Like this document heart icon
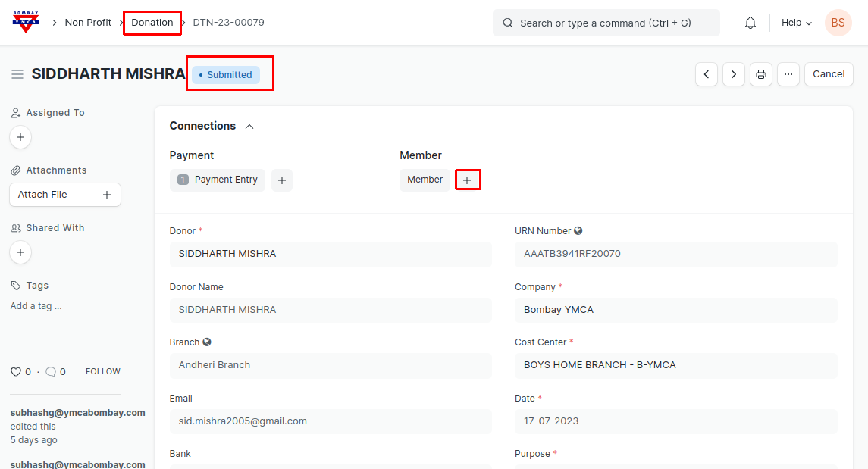The image size is (868, 469). (16, 372)
